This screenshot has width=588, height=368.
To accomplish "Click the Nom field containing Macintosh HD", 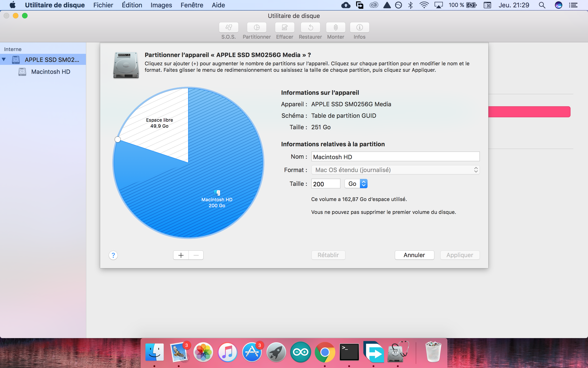I will (395, 157).
